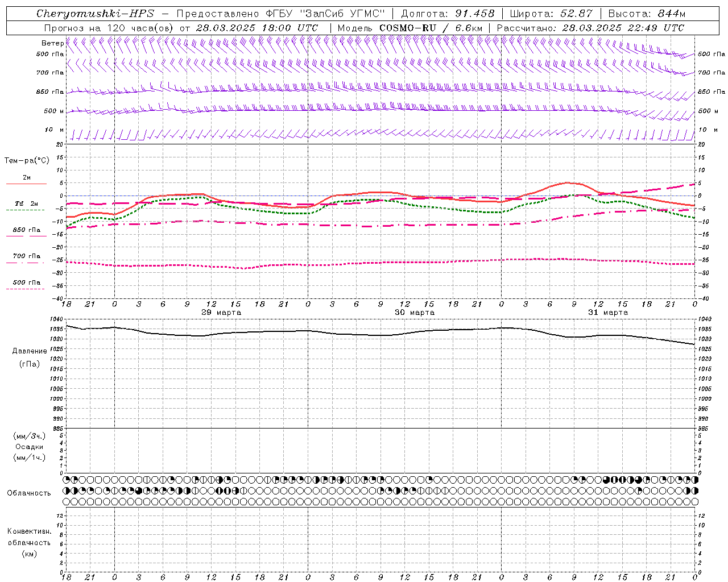The width and height of the screenshot is (728, 582).
Task: Select the "Высота: 844м" header value
Action: click(647, 14)
